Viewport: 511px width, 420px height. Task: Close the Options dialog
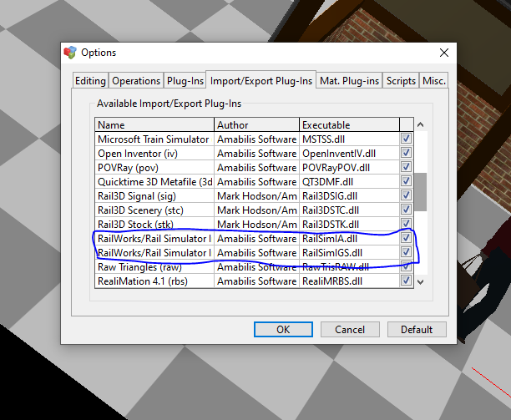pos(444,53)
